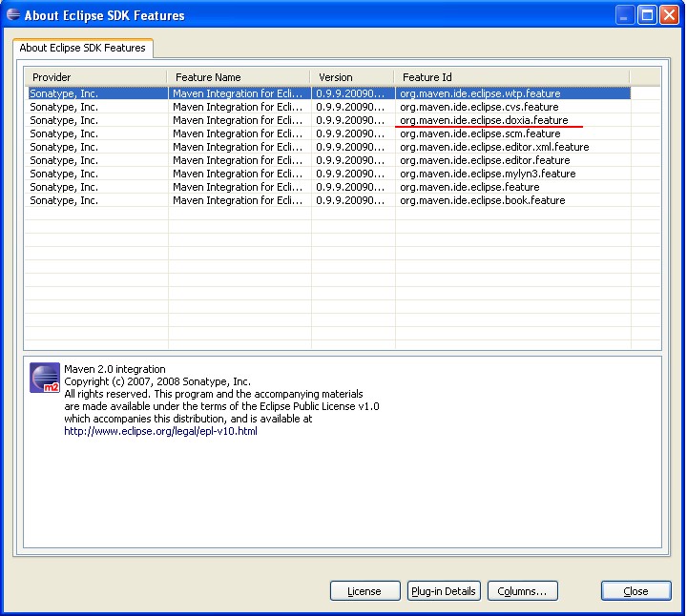Select the org.maven.ide.eclipse.editor.feature row

(328, 160)
